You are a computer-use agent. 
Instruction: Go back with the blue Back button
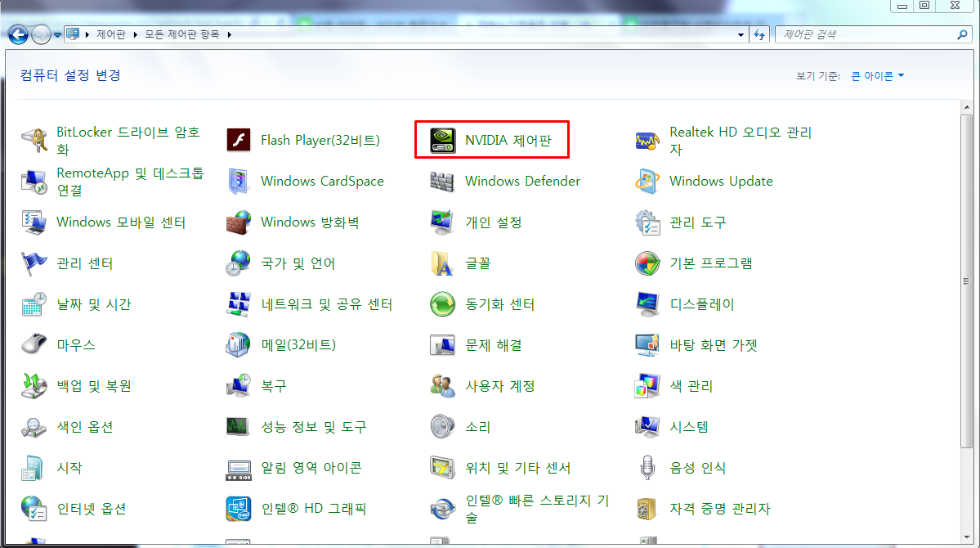click(18, 34)
